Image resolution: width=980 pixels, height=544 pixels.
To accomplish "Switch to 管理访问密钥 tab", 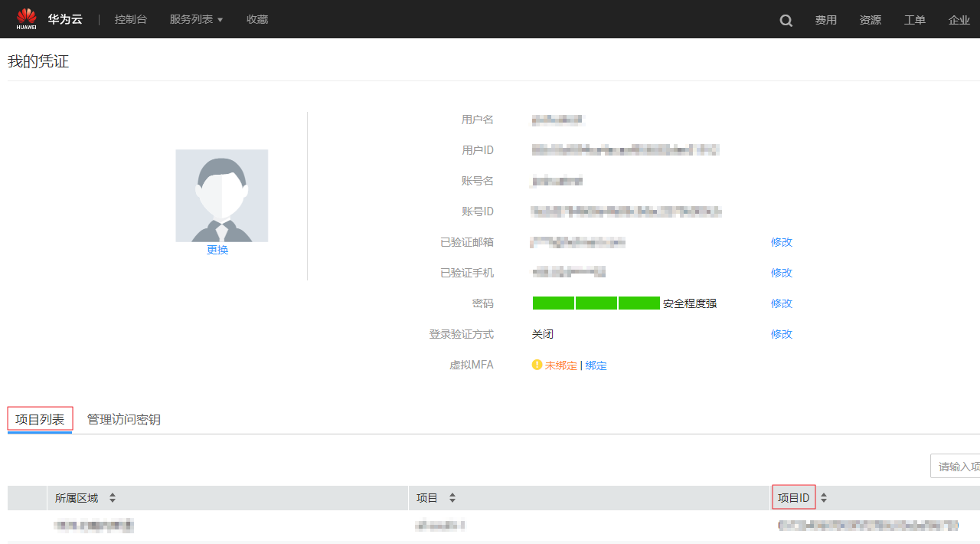I will tap(124, 419).
